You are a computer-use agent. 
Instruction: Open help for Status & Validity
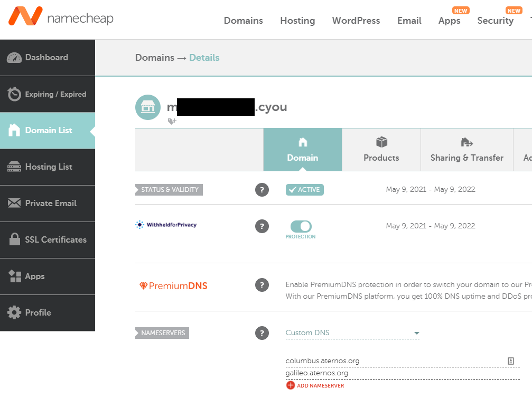coord(262,190)
